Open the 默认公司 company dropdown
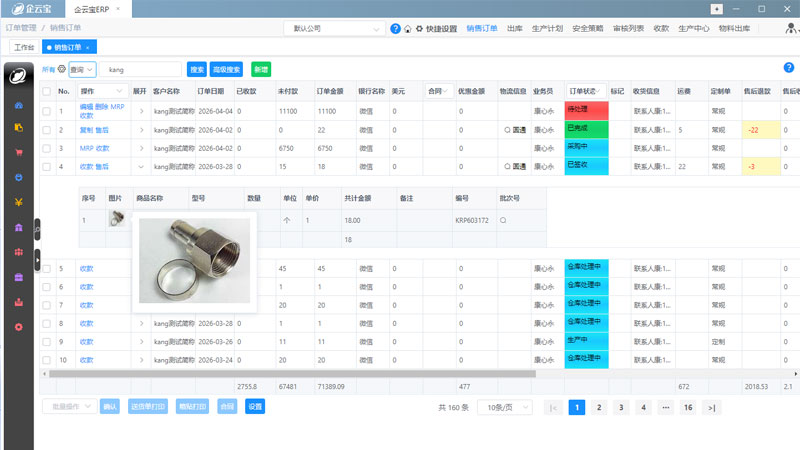800x450 pixels. point(334,29)
